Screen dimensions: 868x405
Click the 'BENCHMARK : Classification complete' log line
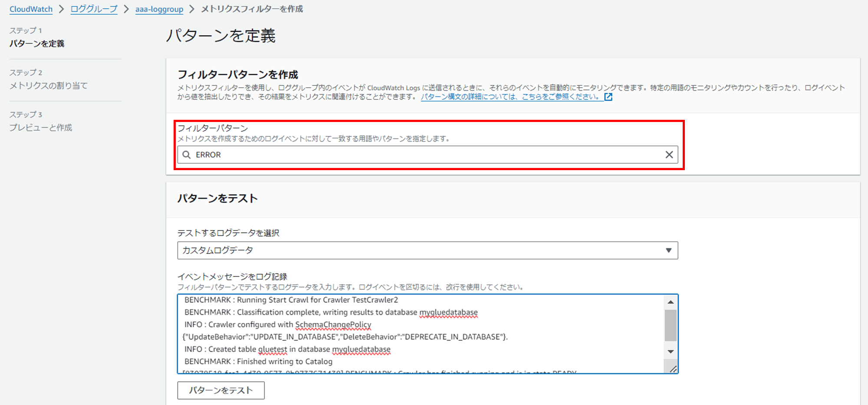click(331, 312)
